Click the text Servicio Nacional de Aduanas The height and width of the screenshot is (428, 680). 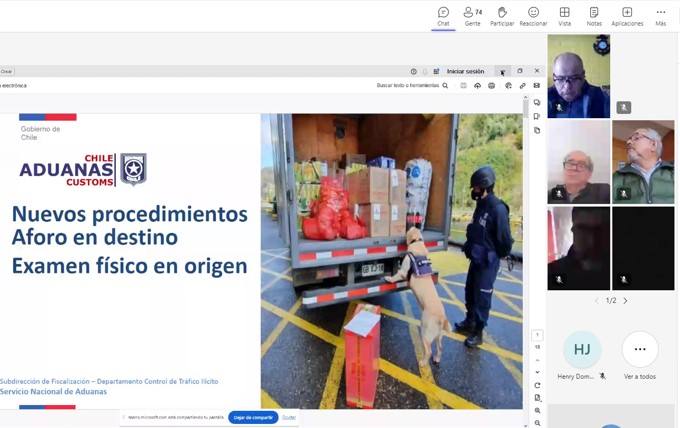(x=53, y=392)
